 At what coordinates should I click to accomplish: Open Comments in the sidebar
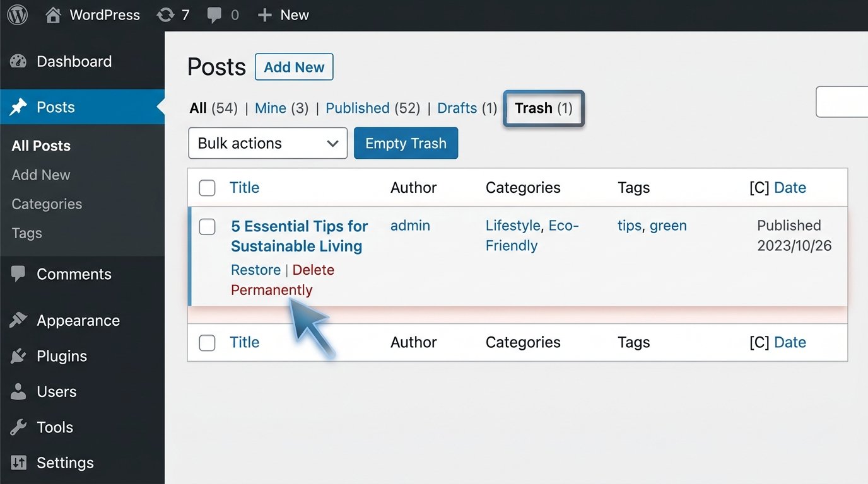[x=74, y=274]
